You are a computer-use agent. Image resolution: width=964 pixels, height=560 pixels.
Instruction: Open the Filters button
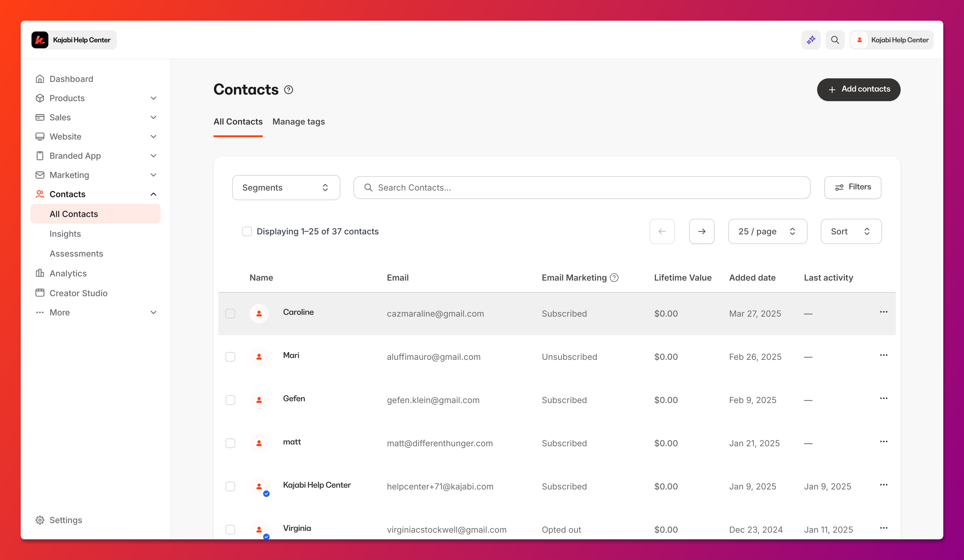coord(852,187)
